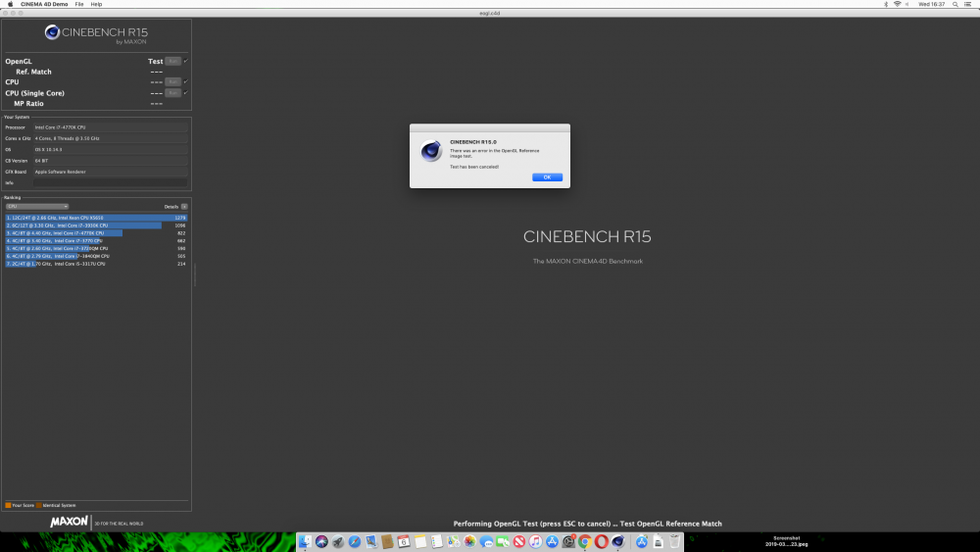Viewport: 980px width, 552px height.
Task: Open Messages from the dock
Action: 486,541
